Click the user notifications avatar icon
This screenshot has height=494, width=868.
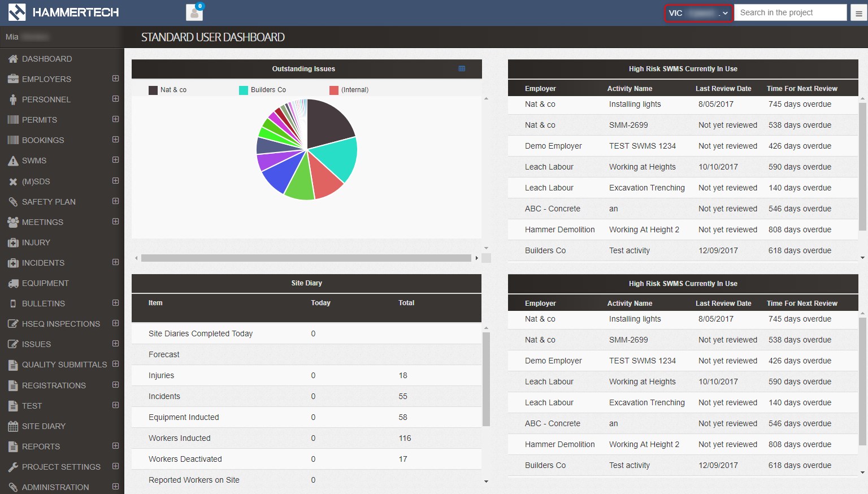pos(194,12)
